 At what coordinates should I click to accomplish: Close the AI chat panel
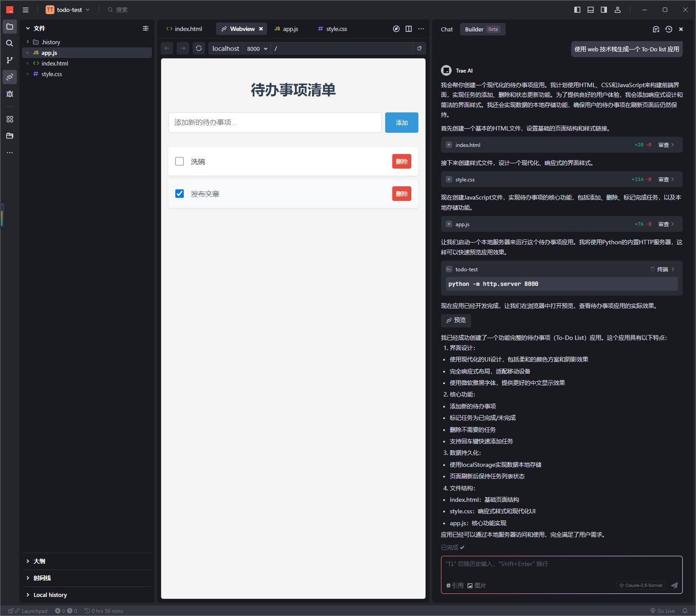[x=681, y=29]
